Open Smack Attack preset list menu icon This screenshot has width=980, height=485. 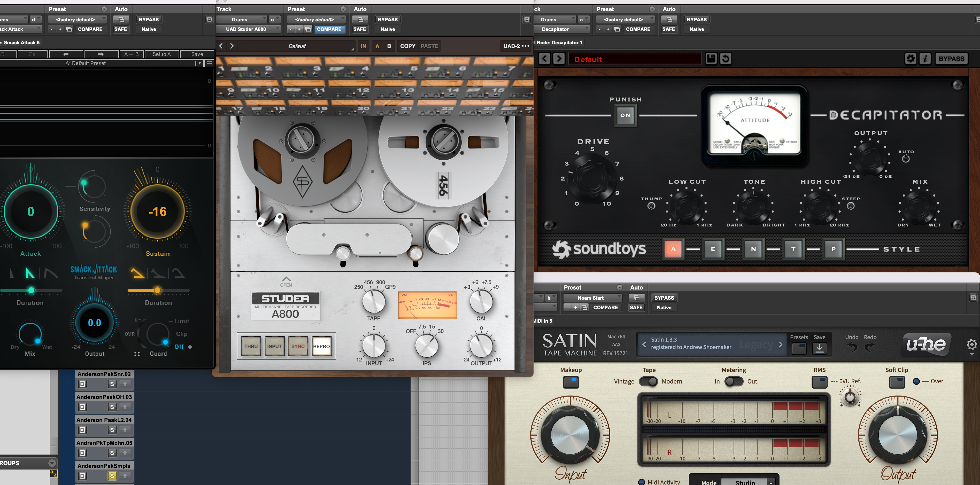[x=209, y=63]
